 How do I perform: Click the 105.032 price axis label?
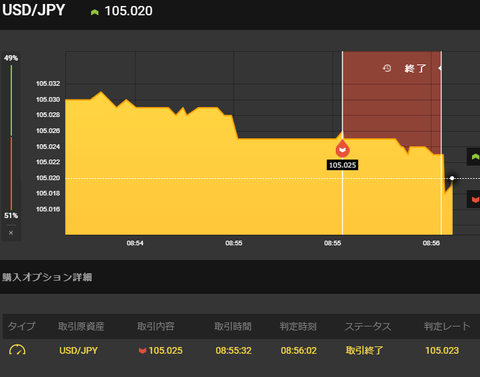click(x=48, y=84)
